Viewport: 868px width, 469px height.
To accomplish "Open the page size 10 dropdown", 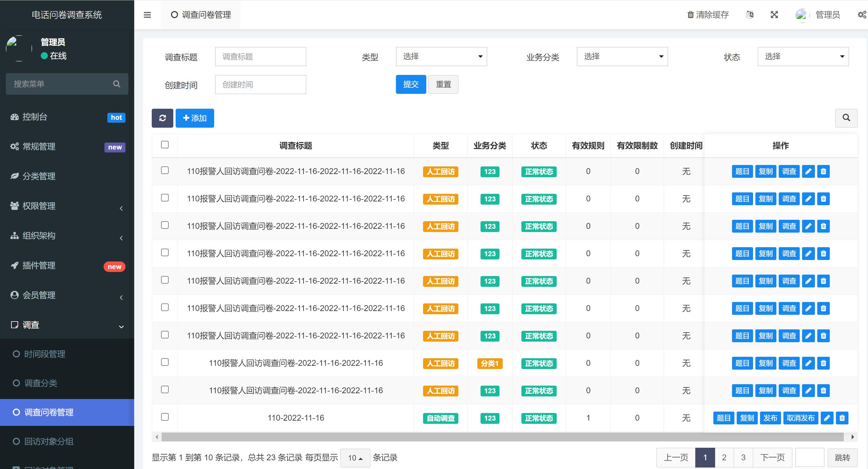I will click(x=355, y=458).
